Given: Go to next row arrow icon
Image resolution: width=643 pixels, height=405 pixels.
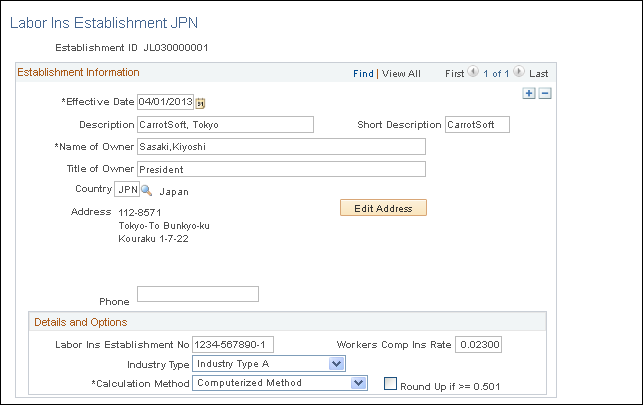Looking at the screenshot, I should pyautogui.click(x=519, y=72).
